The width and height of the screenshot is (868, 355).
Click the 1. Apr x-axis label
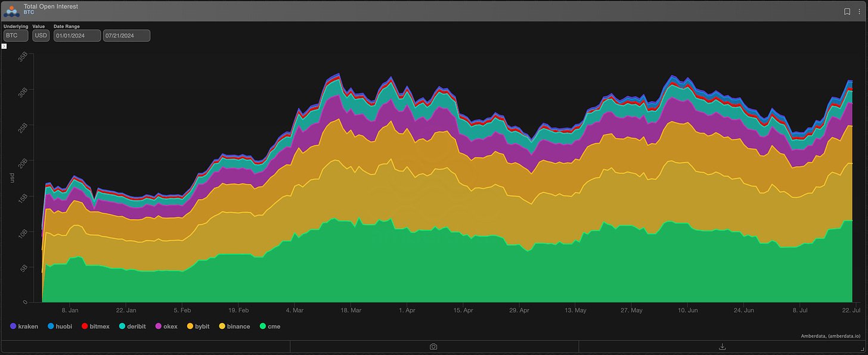407,310
